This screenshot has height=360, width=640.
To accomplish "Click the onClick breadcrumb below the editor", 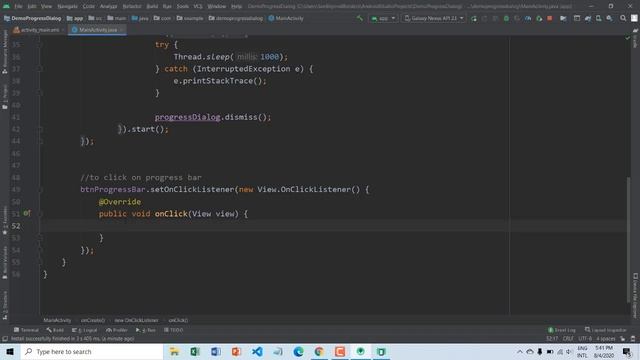I will click(x=178, y=320).
